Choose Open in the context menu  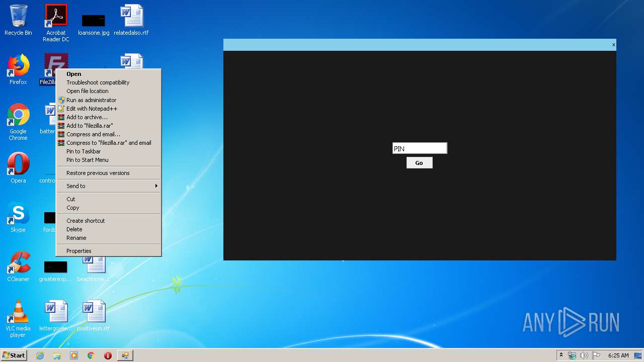pyautogui.click(x=109, y=74)
